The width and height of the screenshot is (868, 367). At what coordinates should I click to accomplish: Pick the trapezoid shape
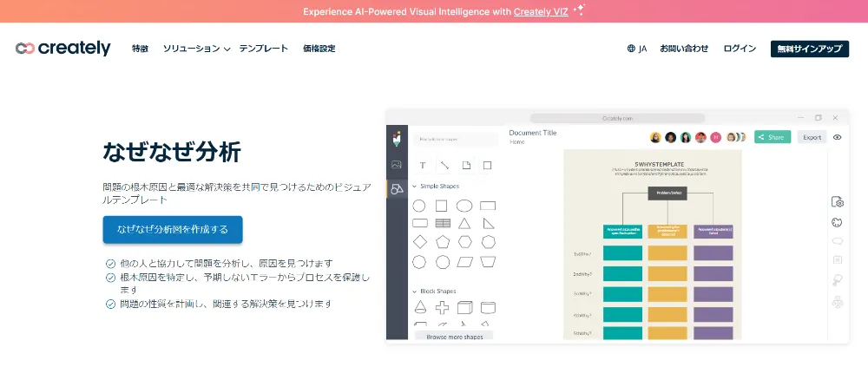coord(488,262)
